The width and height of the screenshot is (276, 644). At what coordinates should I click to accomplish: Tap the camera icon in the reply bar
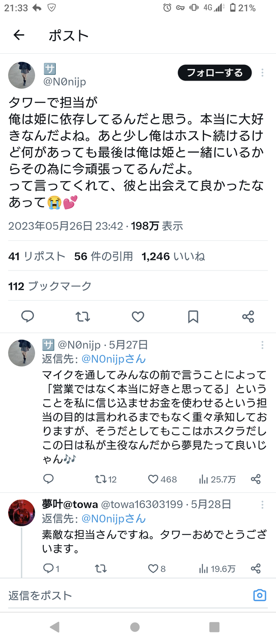(x=259, y=595)
